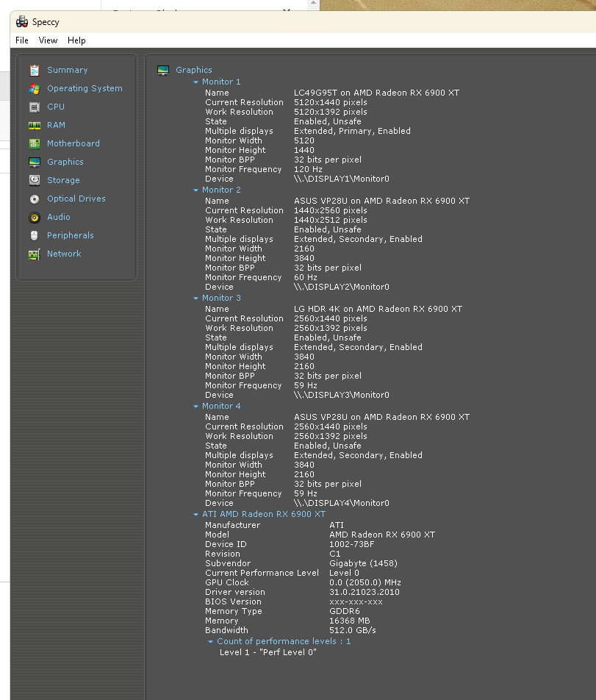Click 'LG HDR 4K on AMD Radeon RX 6900 XT'

[x=378, y=309]
